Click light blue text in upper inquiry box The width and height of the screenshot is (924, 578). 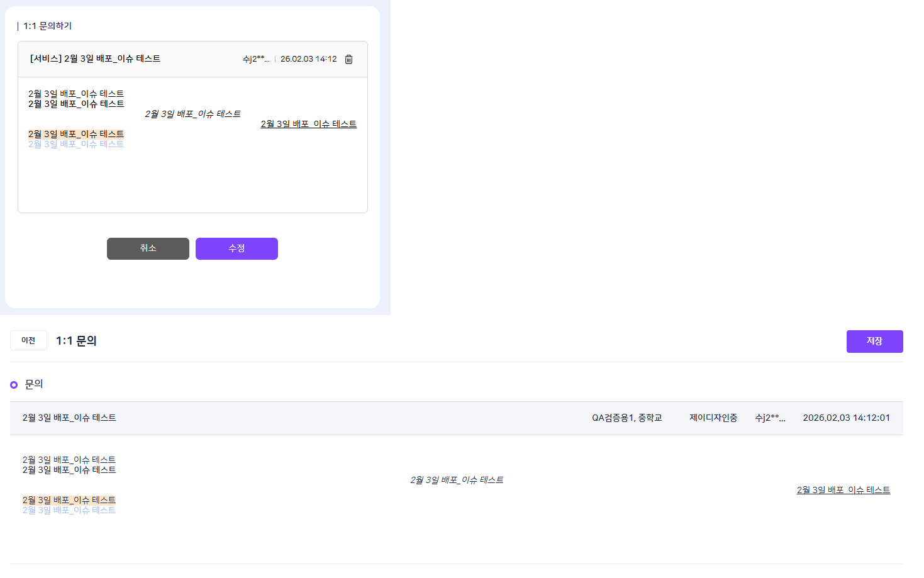click(76, 144)
